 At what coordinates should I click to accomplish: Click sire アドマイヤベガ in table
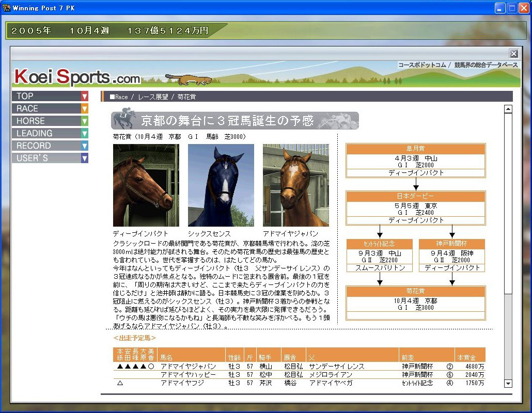point(331,383)
